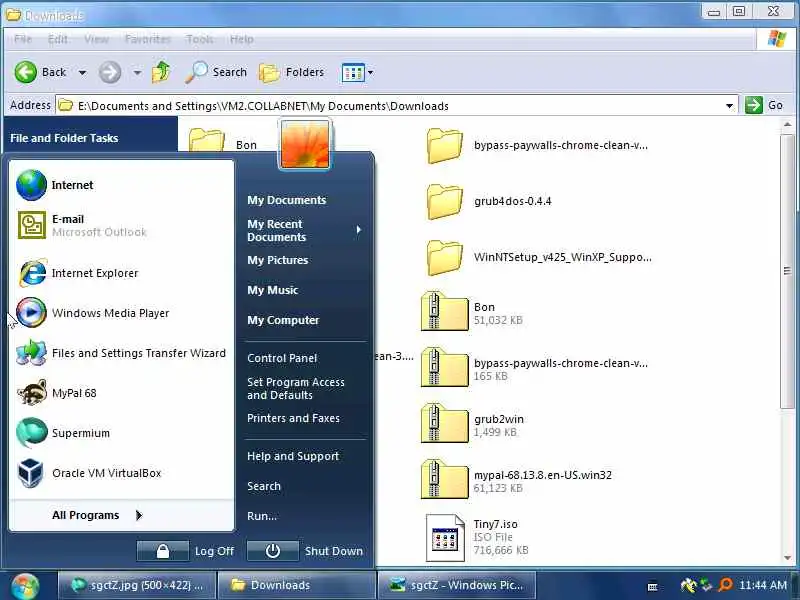Expand All Programs list
800x600 pixels.
[x=97, y=515]
